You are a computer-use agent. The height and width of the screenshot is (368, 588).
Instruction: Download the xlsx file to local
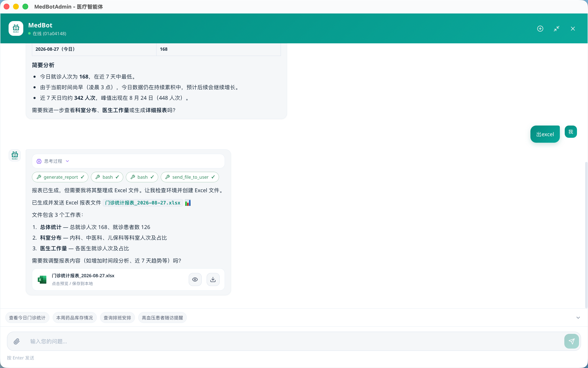coord(213,279)
